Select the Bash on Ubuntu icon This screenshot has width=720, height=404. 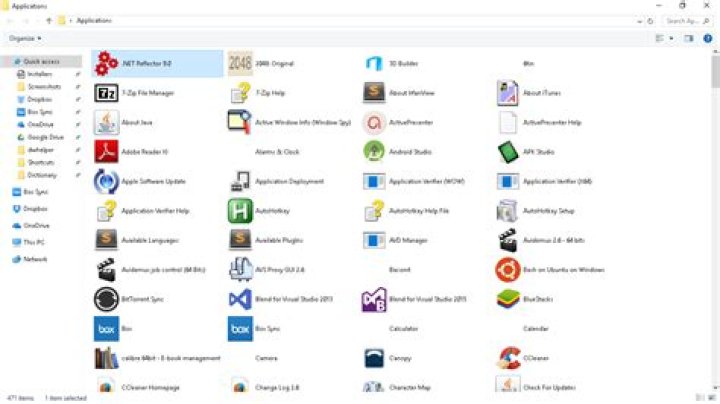coord(507,269)
